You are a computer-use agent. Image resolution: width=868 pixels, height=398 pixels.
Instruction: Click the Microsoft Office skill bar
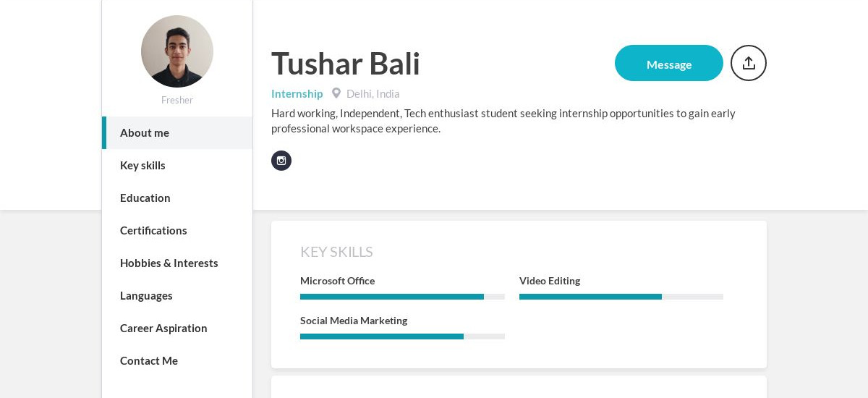[402, 297]
